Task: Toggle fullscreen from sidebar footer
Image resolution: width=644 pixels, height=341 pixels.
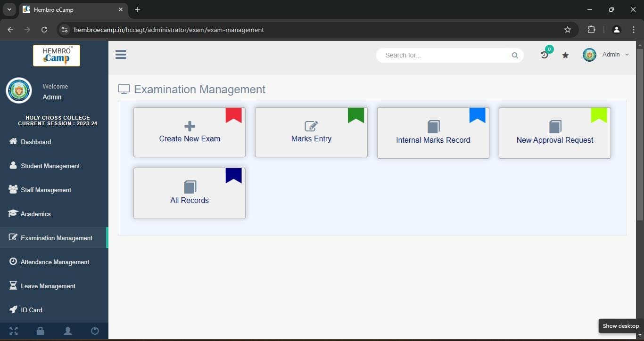Action: [x=14, y=331]
